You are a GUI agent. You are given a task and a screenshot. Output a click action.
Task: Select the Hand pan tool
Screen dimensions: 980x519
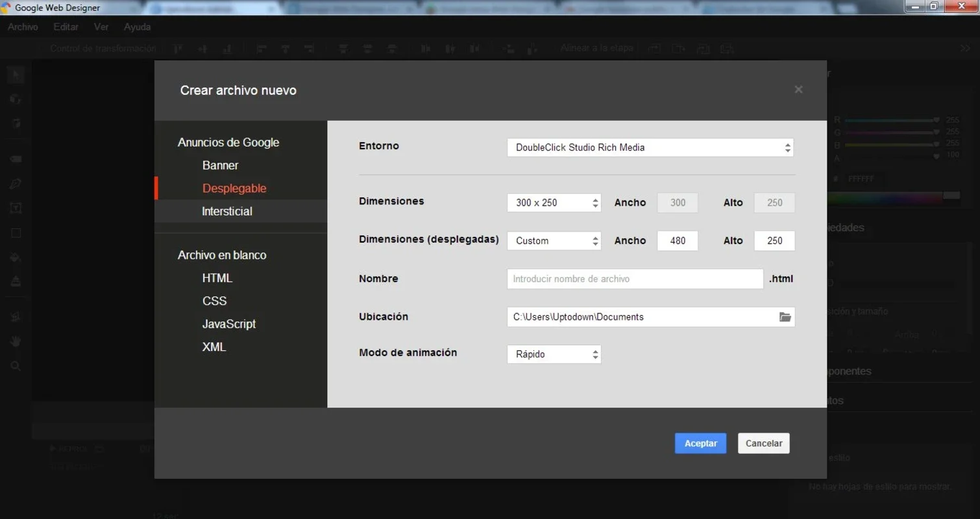click(x=16, y=341)
